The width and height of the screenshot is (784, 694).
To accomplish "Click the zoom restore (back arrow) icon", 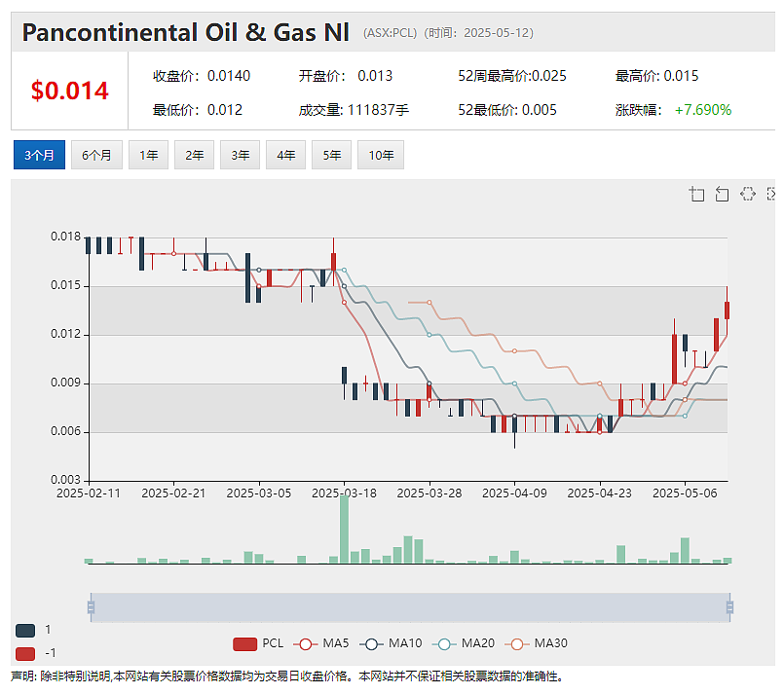I will click(722, 194).
